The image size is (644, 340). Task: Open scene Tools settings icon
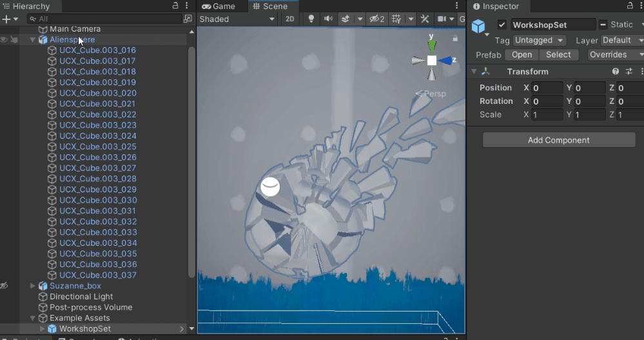(425, 19)
